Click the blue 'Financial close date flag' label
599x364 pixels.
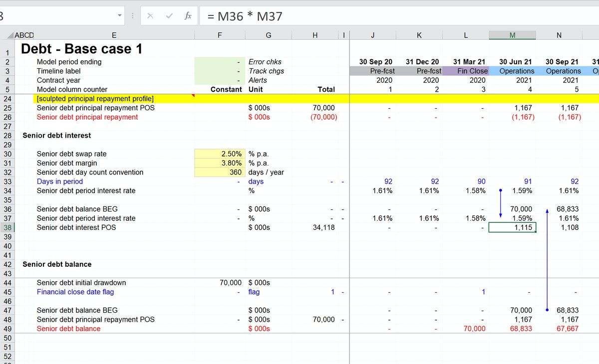(74, 292)
